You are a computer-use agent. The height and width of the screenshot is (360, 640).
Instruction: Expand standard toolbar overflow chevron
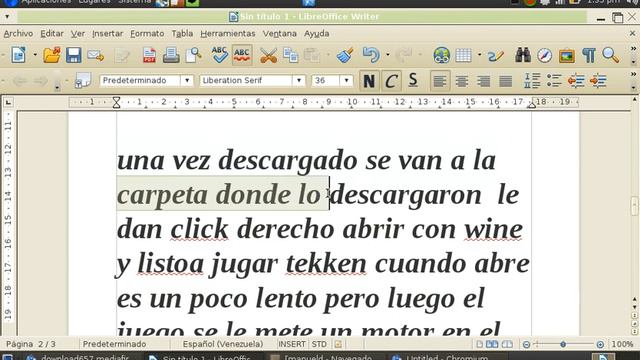pos(633,49)
